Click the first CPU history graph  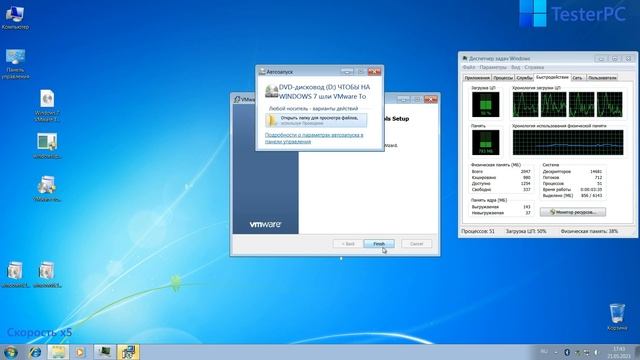(525, 104)
